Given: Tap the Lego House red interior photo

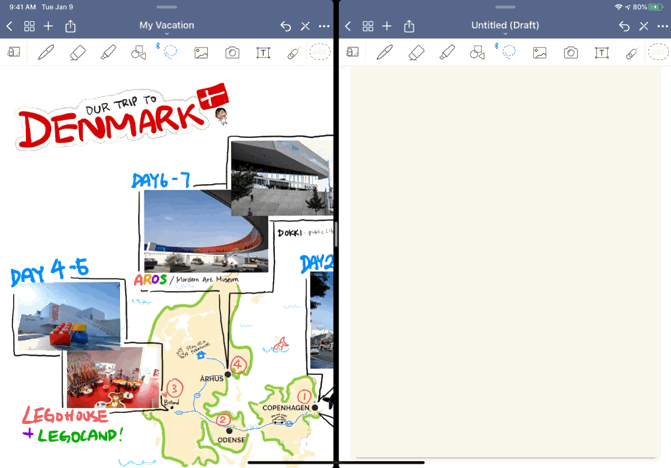Looking at the screenshot, I should tap(113, 377).
